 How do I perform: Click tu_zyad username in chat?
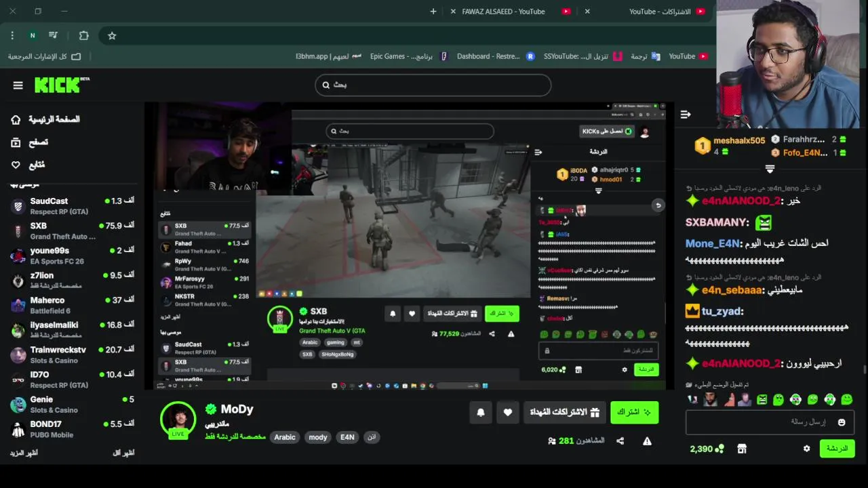click(723, 311)
